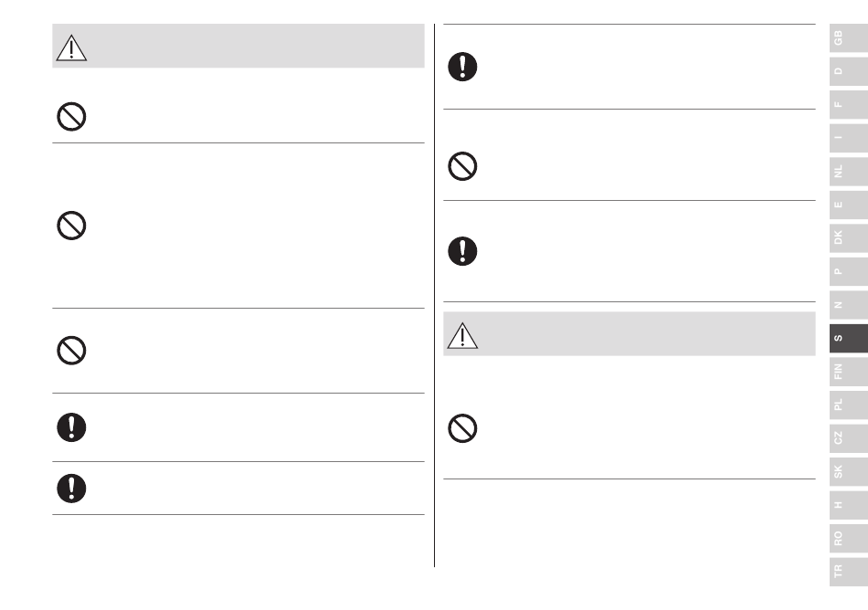The image size is (868, 610).
Task: Click the warning triangle in left gray banner
Action: tap(71, 47)
